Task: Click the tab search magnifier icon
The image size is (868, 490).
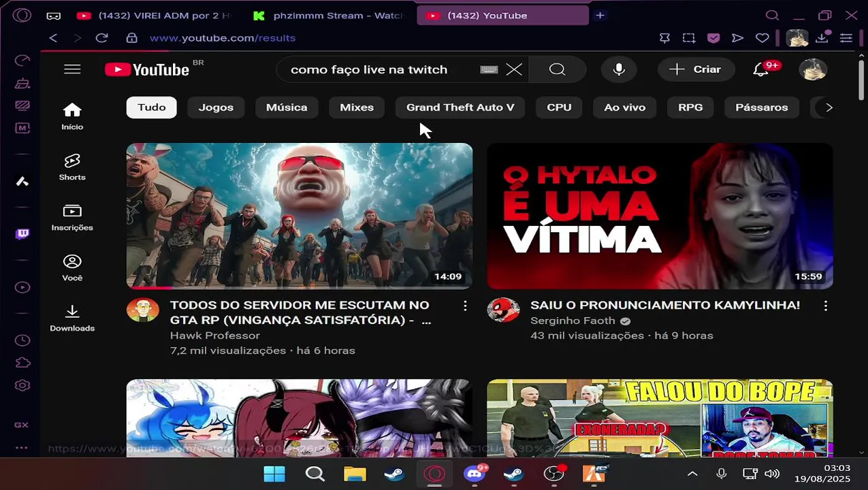Action: tap(772, 15)
